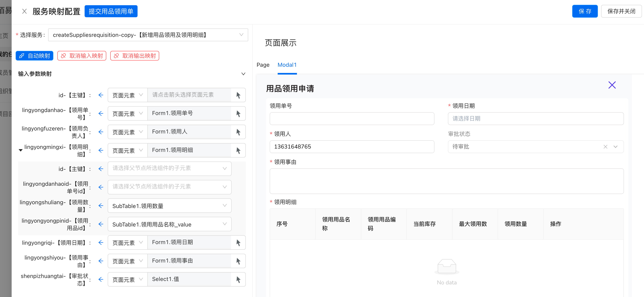644x297 pixels.
Task: Click the 领用单号 input field
Action: pos(352,119)
